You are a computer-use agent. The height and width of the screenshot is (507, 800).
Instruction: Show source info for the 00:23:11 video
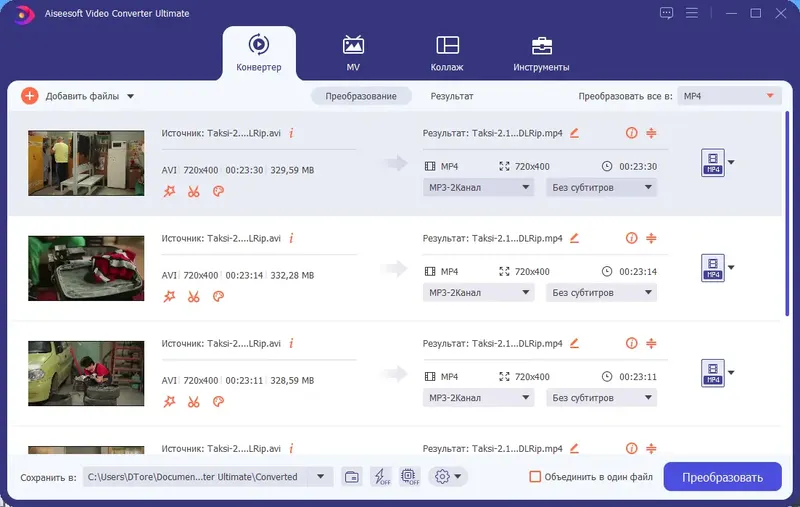pyautogui.click(x=291, y=343)
